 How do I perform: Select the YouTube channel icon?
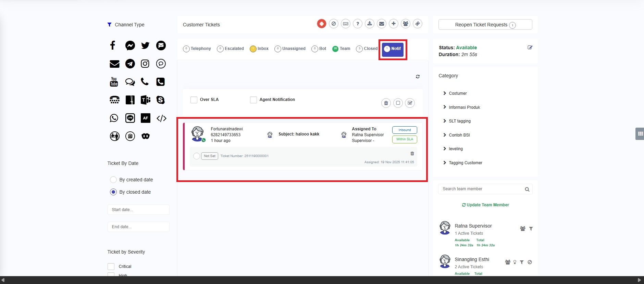pos(114,82)
